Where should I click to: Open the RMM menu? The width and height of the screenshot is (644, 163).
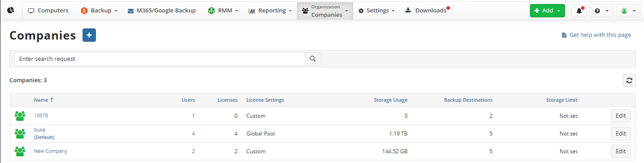click(223, 11)
